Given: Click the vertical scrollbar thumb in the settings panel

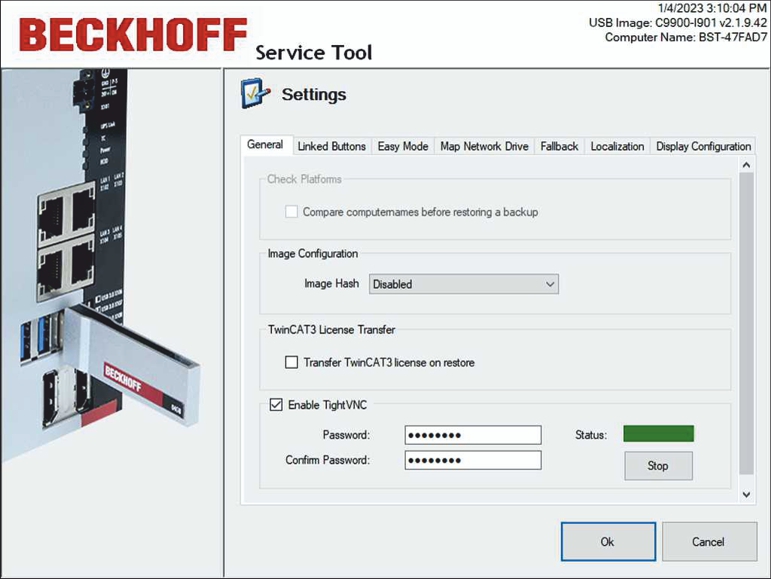Looking at the screenshot, I should 746,323.
